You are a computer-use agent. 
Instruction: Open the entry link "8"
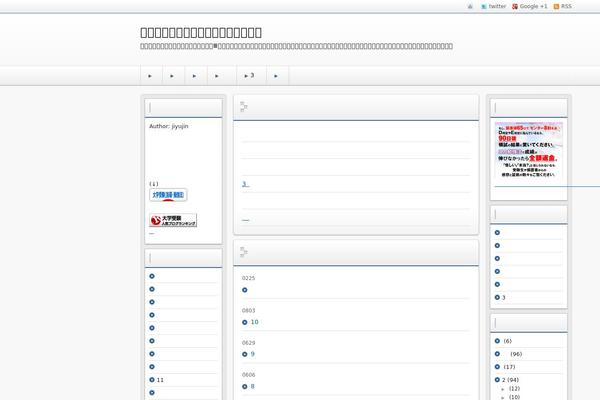coord(253,386)
